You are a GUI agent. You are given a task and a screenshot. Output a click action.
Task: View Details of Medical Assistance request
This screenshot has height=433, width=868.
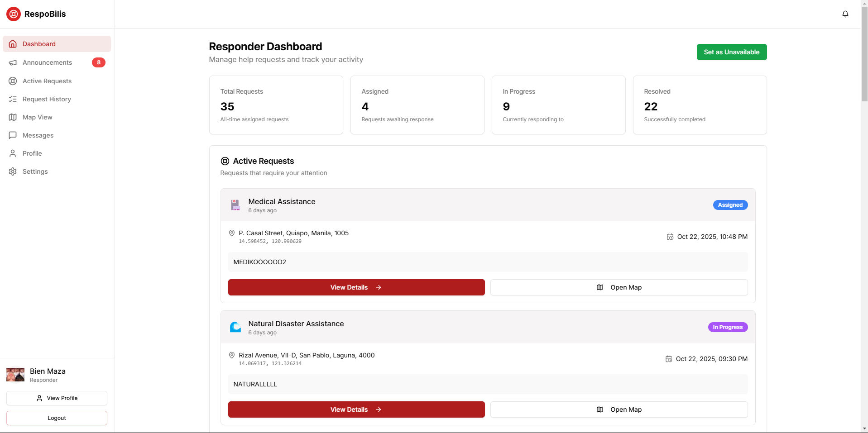(x=356, y=287)
